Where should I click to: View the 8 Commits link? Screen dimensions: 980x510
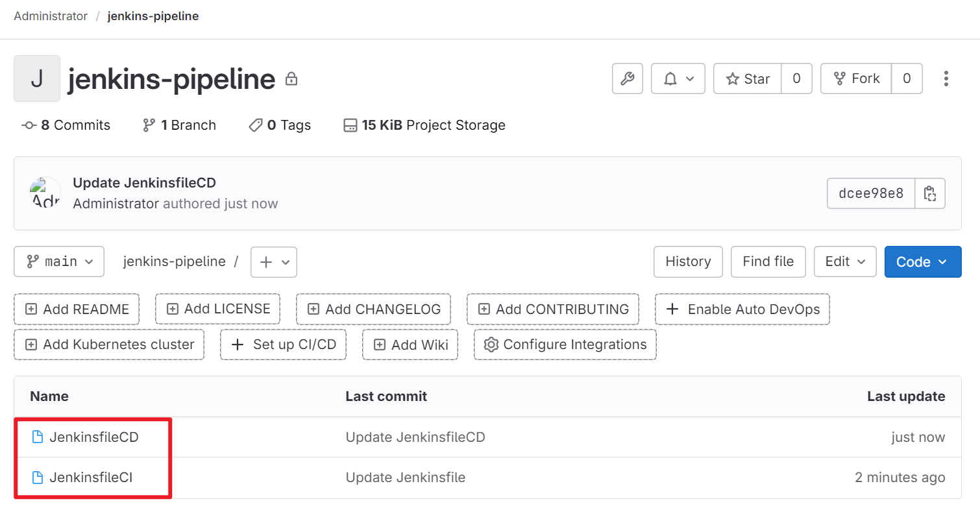(x=66, y=125)
